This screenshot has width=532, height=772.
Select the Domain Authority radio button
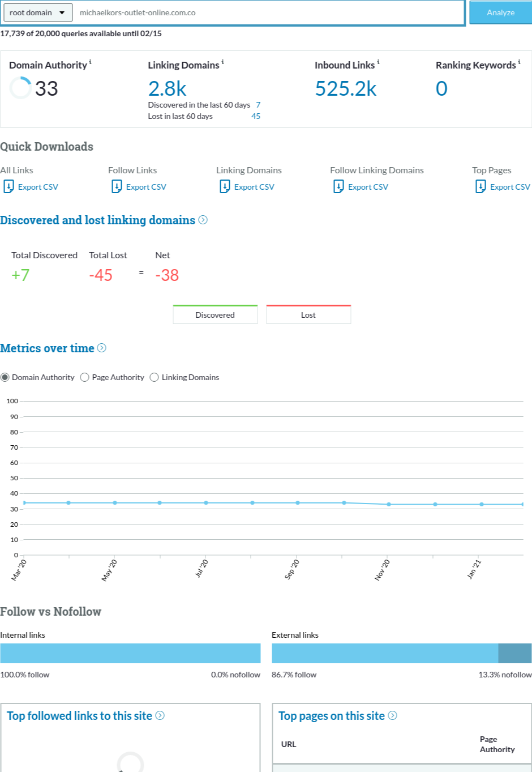click(5, 377)
